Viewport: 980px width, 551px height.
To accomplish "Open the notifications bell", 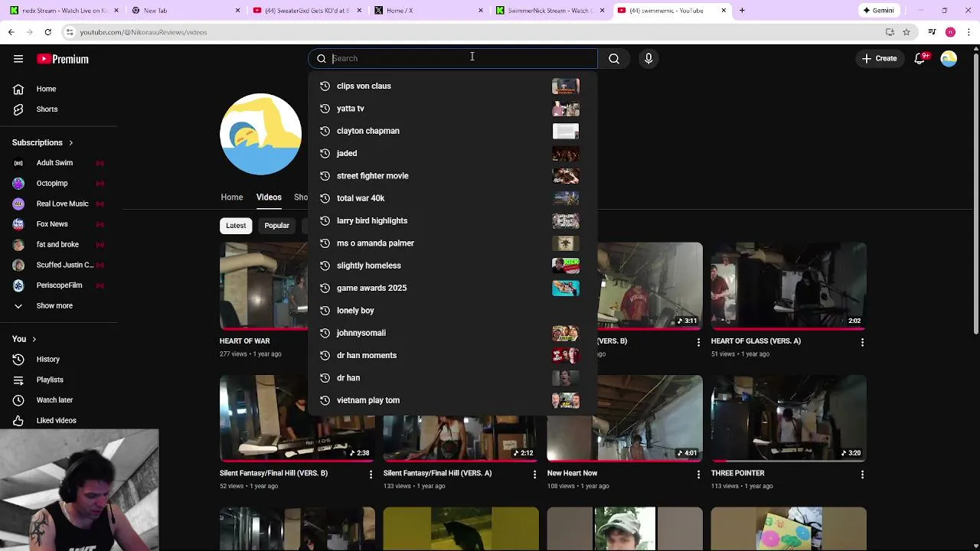I will 920,58.
